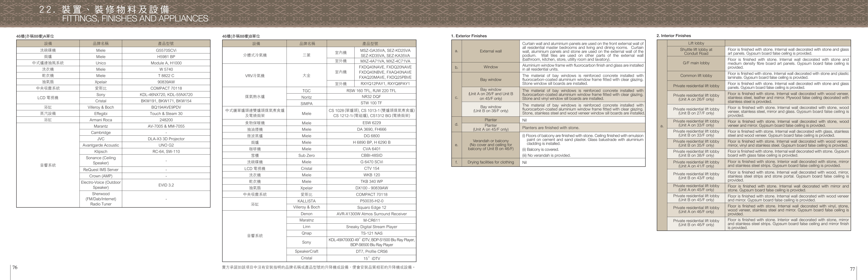Click 'DLA-X3 3D Projector' model cell
The width and height of the screenshot is (868, 280).
pos(166,139)
